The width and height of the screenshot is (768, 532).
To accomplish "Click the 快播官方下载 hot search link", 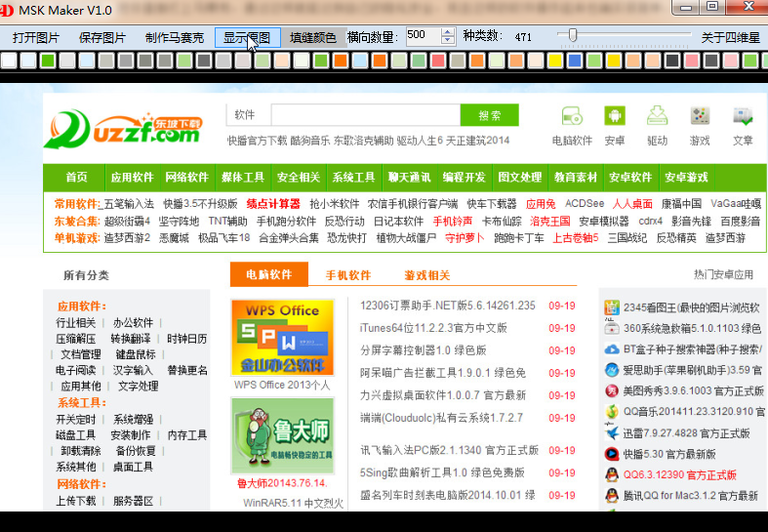I will point(258,141).
